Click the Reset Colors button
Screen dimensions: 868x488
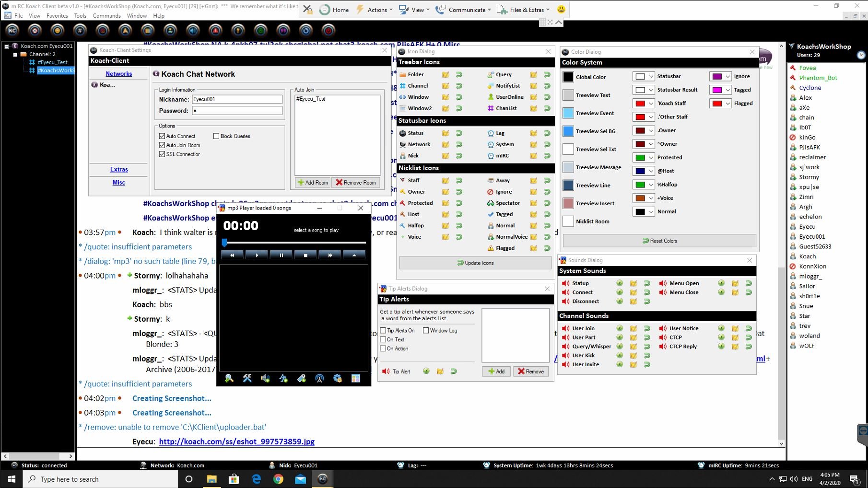point(659,241)
